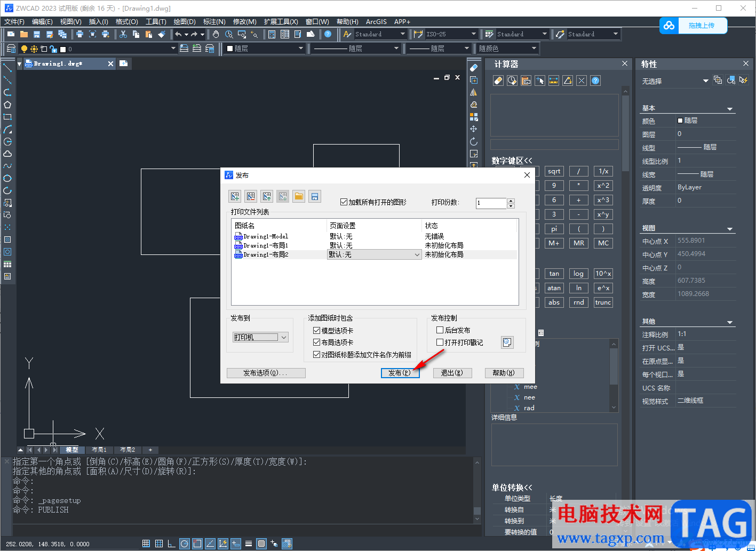Click the New drawing icon in the main toolbar
This screenshot has width=756, height=551.
click(11, 34)
